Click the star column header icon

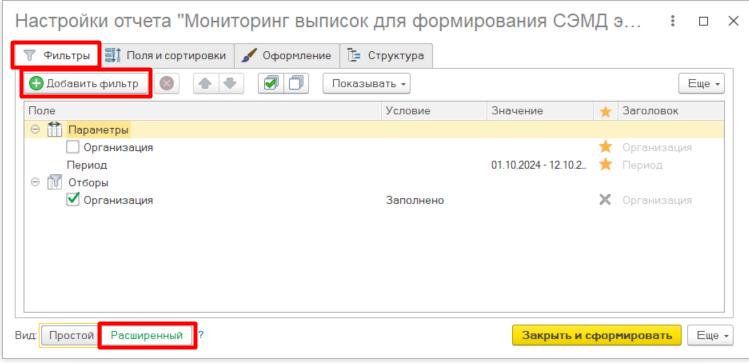point(606,112)
